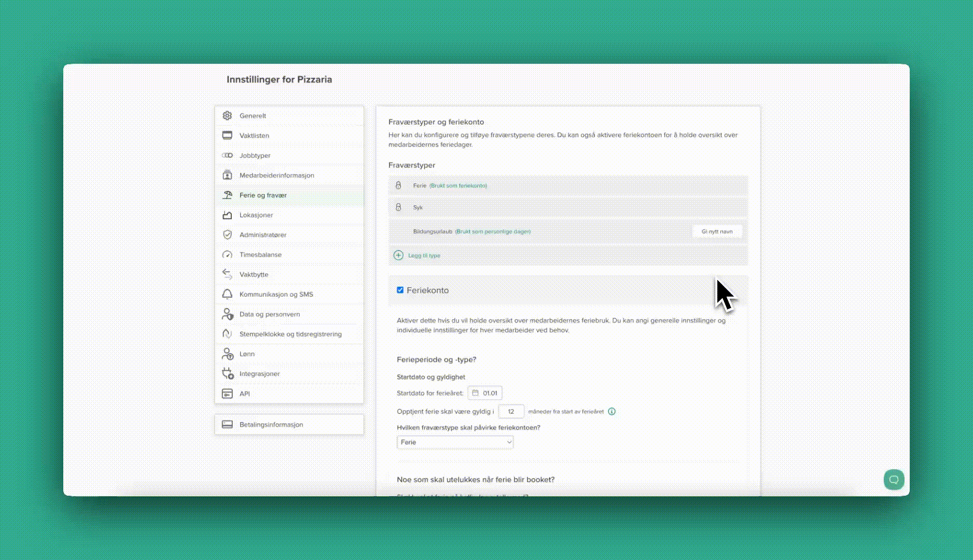
Task: Click the Betalingsinformasjon card icon
Action: point(227,424)
